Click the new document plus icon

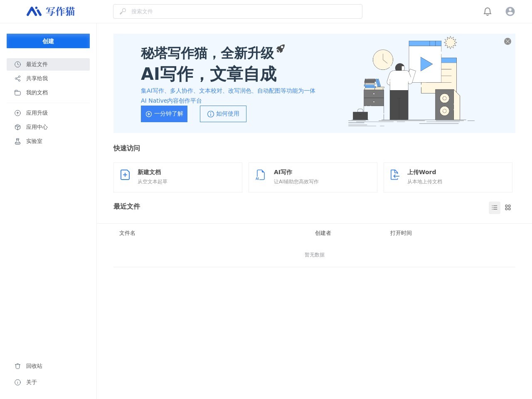[125, 175]
